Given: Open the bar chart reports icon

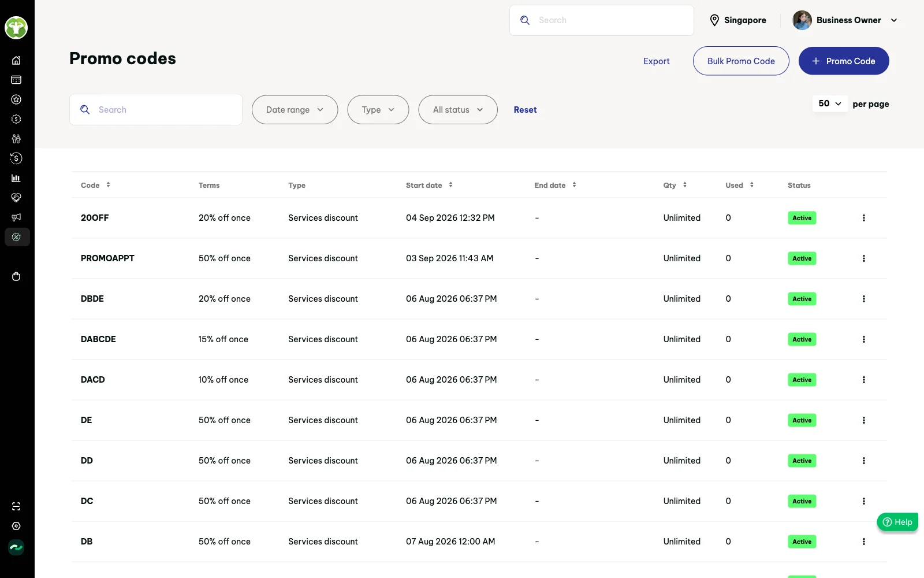Looking at the screenshot, I should (16, 178).
